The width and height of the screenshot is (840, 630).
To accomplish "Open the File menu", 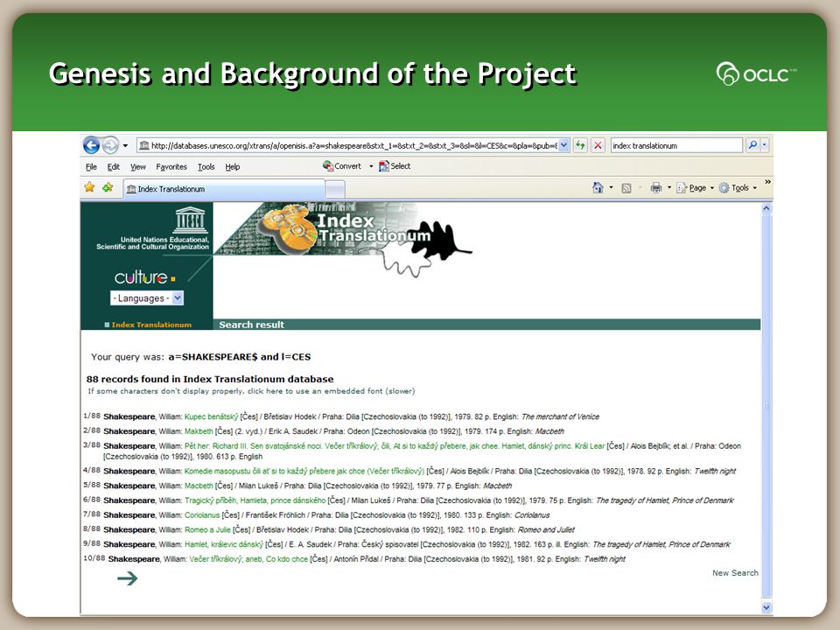I will click(91, 167).
